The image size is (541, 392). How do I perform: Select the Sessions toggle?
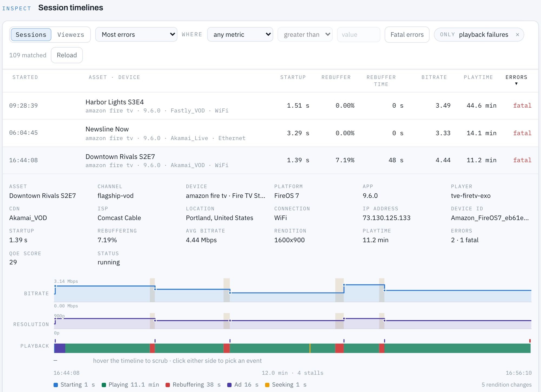[x=31, y=35]
